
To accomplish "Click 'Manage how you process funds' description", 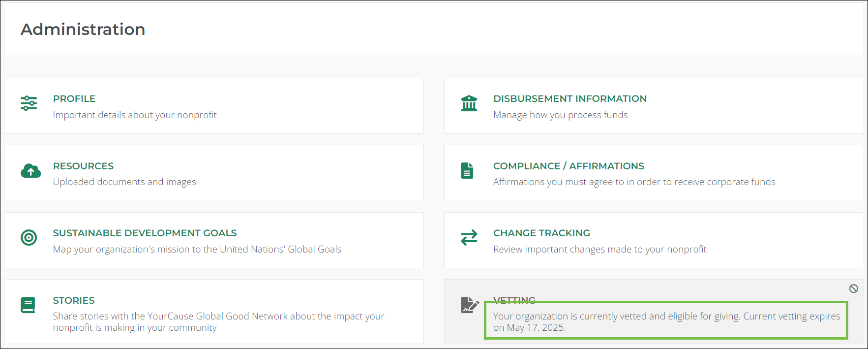I will (560, 115).
